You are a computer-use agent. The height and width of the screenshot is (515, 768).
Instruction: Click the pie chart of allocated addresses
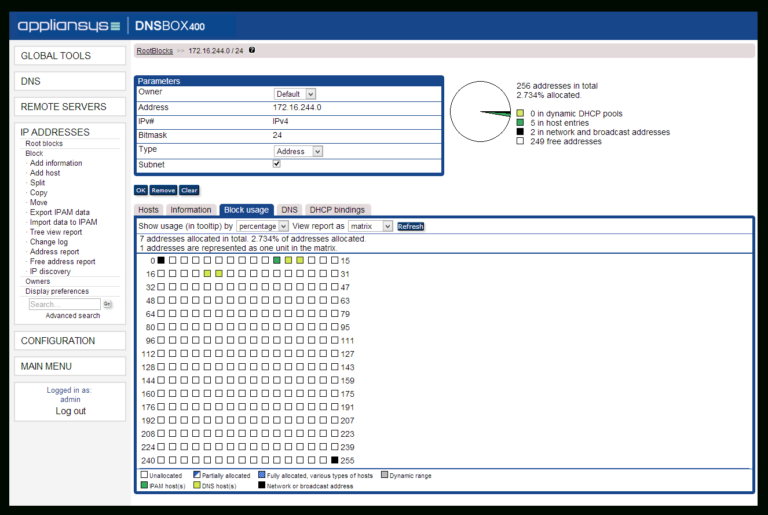481,112
